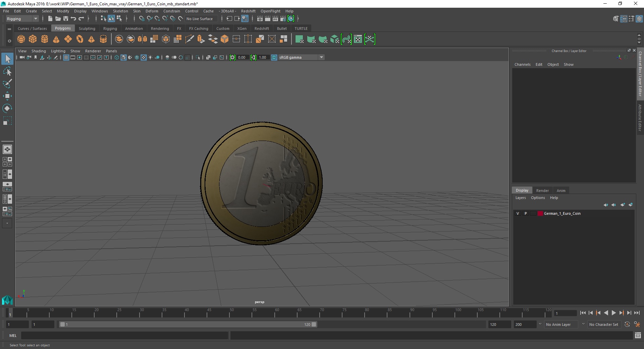Open the Polygons shelf tab

63,29
